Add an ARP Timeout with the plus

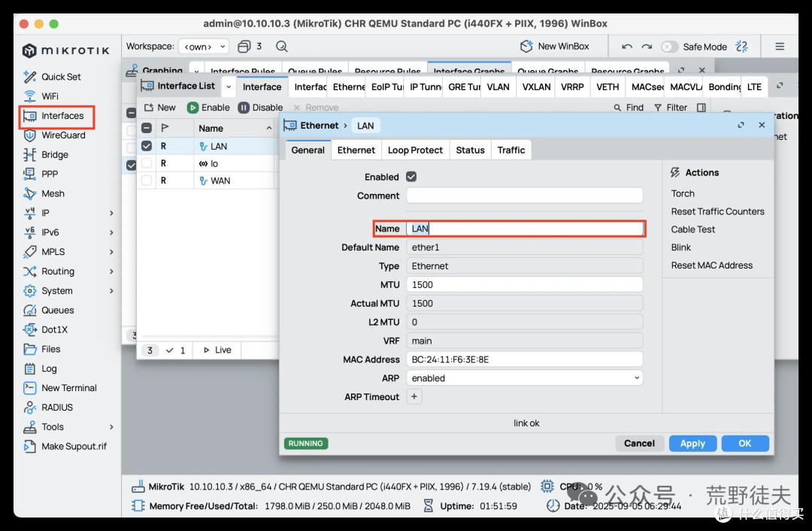pyautogui.click(x=414, y=397)
